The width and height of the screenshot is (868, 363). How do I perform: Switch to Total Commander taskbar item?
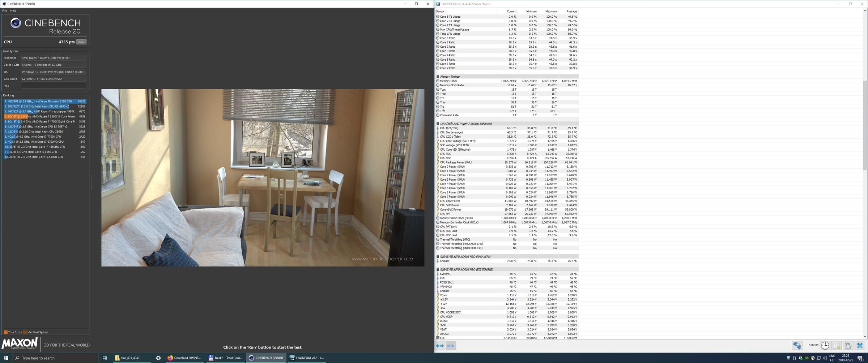click(225, 358)
